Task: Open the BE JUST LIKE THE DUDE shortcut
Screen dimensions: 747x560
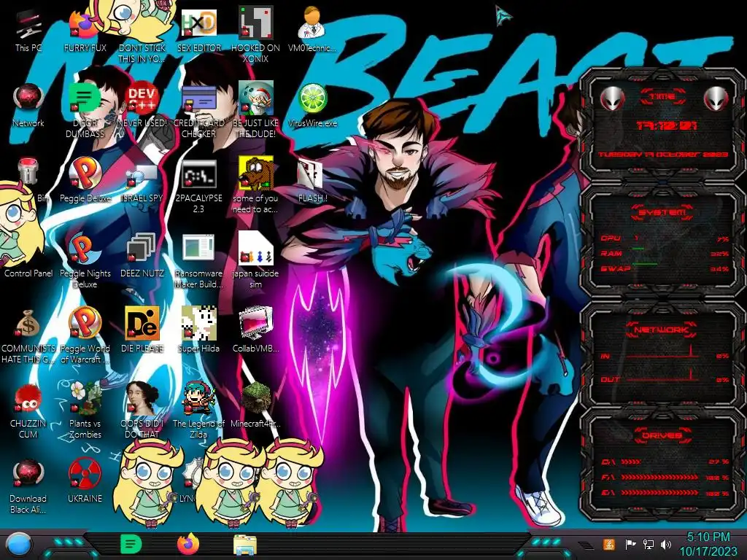Action: click(256, 111)
